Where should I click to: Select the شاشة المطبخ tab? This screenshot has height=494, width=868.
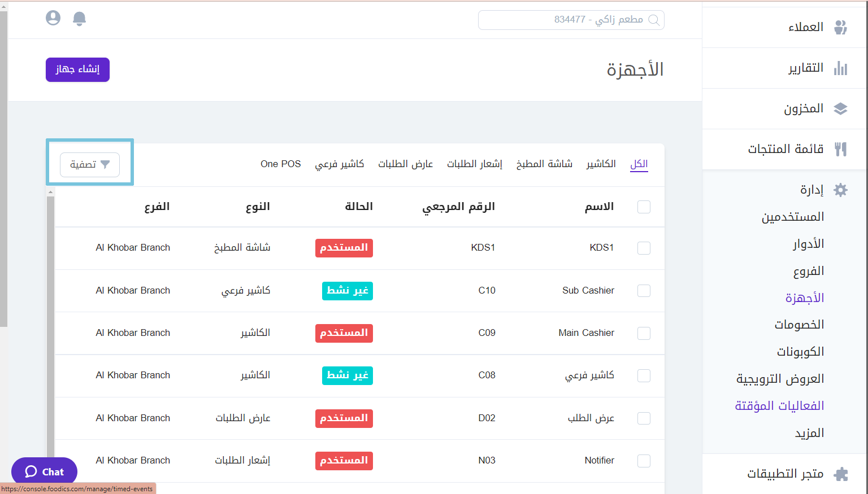(544, 164)
